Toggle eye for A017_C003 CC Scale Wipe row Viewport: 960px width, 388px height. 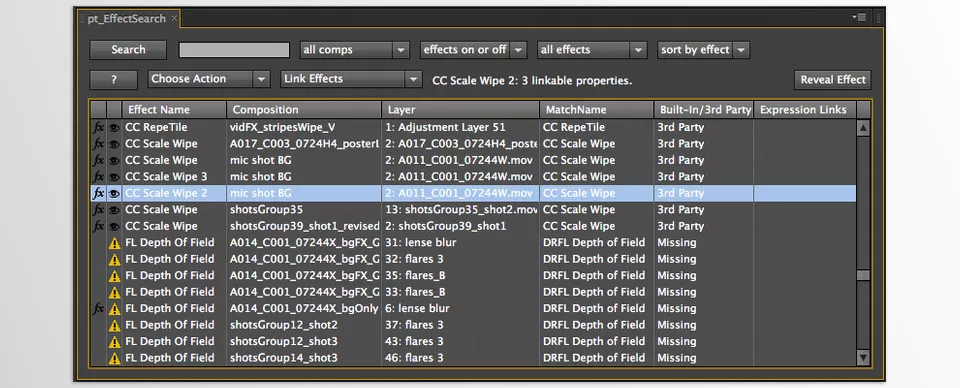pos(114,144)
